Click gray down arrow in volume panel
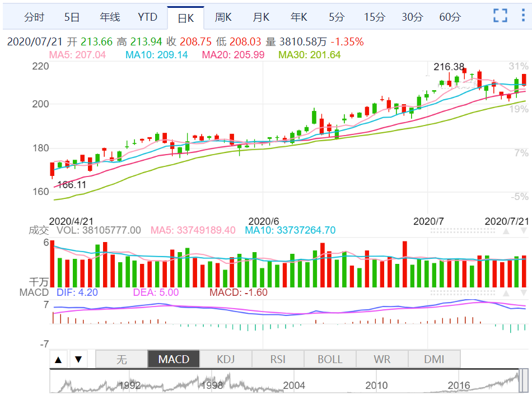532x395 pixels. click(x=524, y=231)
